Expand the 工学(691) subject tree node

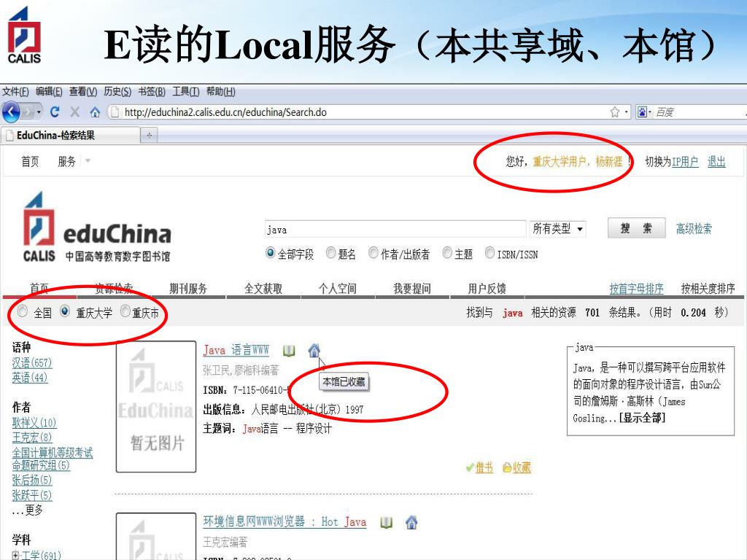click(16, 555)
